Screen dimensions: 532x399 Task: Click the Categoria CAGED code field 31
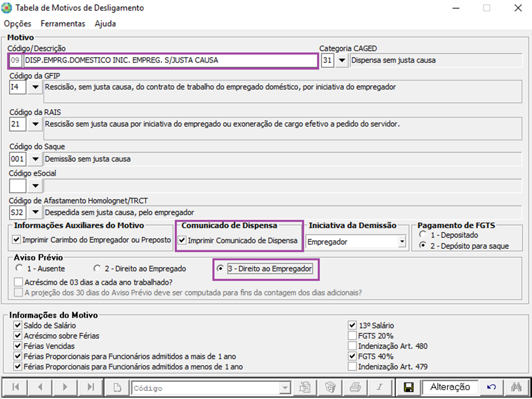[x=327, y=61]
